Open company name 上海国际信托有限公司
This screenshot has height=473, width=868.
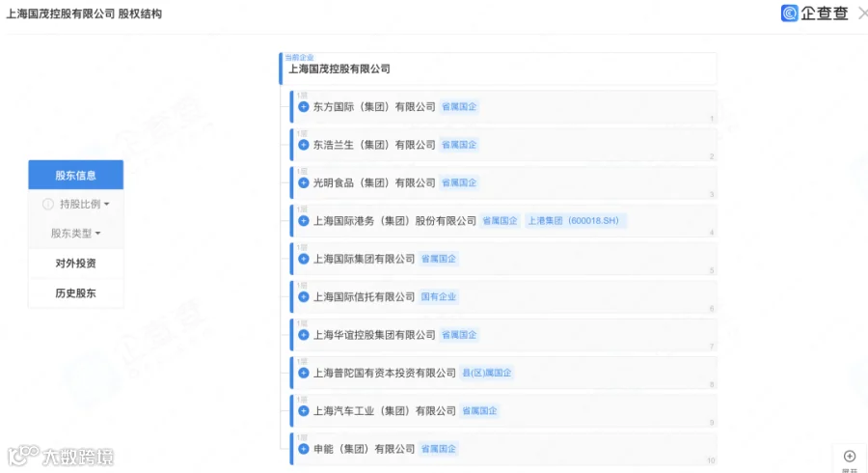tap(365, 297)
